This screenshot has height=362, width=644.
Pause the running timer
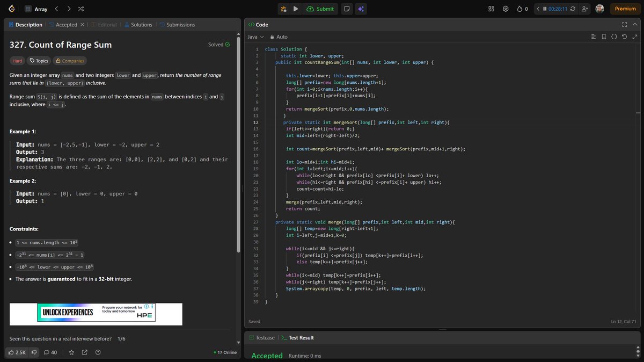point(545,9)
